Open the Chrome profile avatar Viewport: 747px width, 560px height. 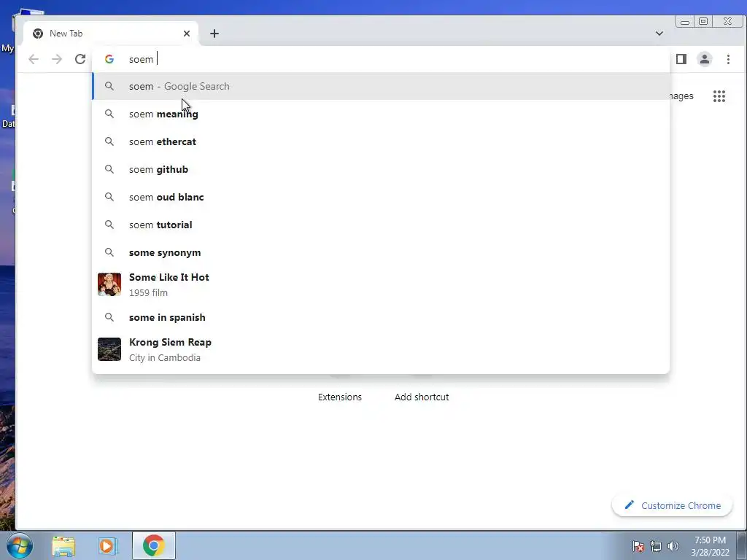pyautogui.click(x=705, y=59)
